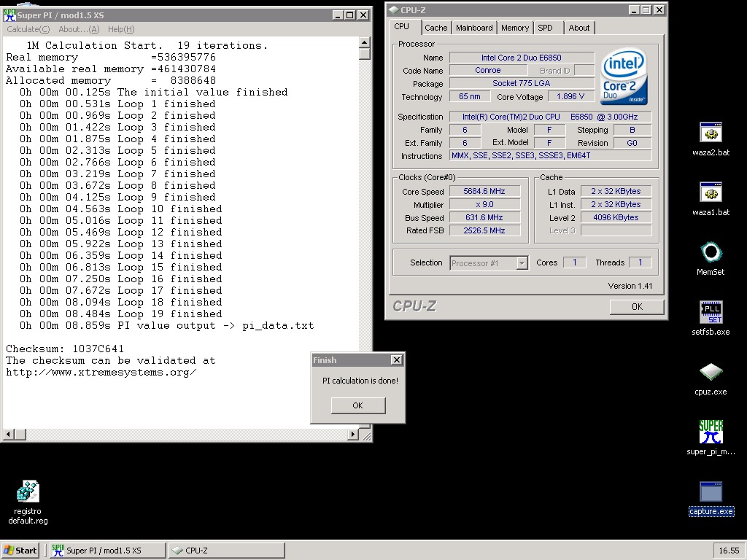This screenshot has height=560, width=747.
Task: Activate CPU-Z taskbar button
Action: [x=226, y=551]
